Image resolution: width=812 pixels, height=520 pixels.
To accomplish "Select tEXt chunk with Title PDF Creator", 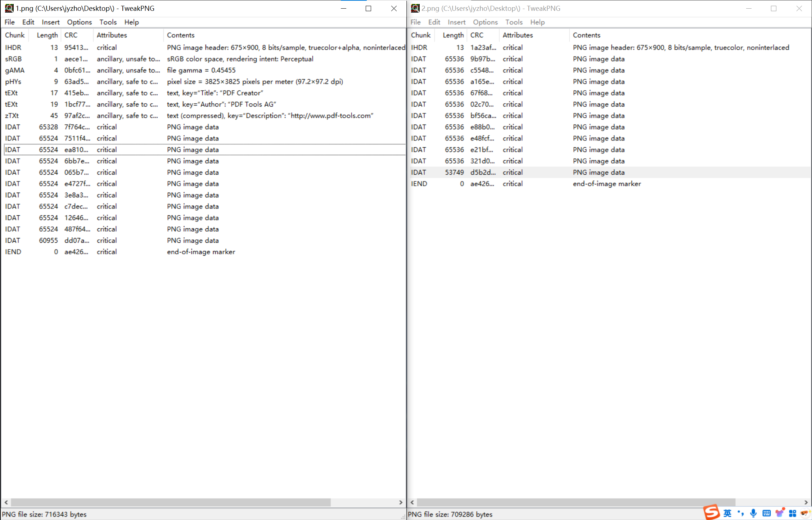I will point(204,93).
